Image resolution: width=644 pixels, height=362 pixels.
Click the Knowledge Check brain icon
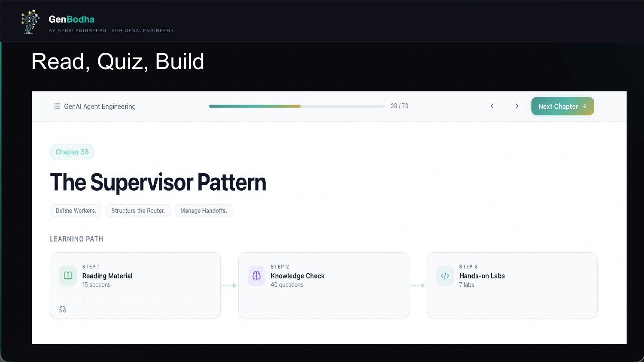(256, 276)
